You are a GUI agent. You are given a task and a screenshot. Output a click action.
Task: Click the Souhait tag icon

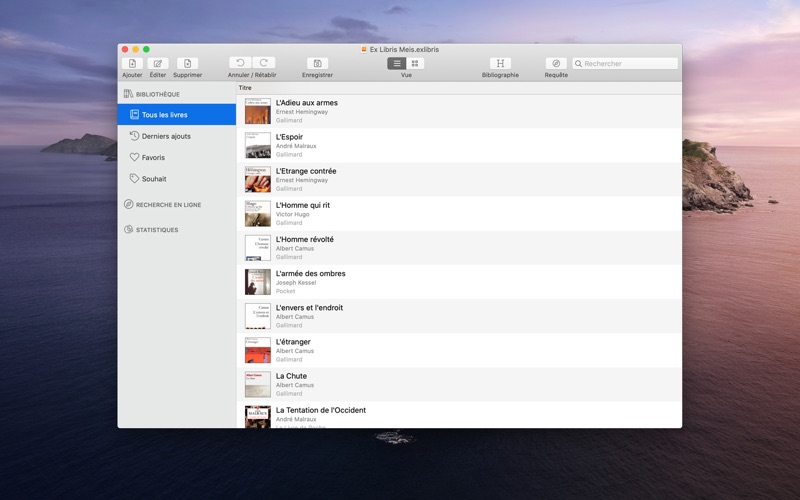(x=134, y=179)
